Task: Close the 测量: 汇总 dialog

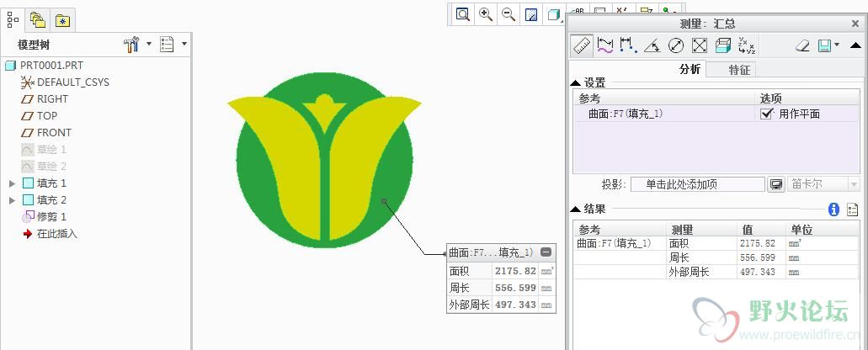Action: pos(855,24)
